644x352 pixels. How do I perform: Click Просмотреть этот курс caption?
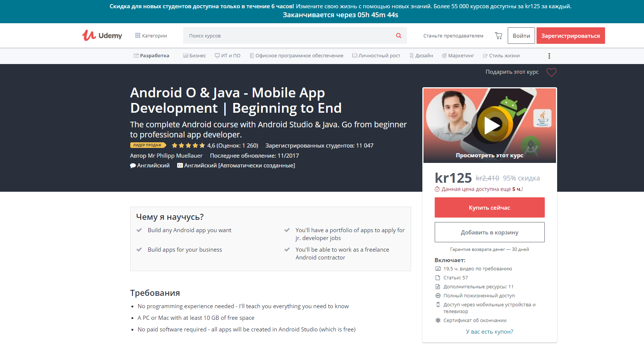tap(490, 155)
